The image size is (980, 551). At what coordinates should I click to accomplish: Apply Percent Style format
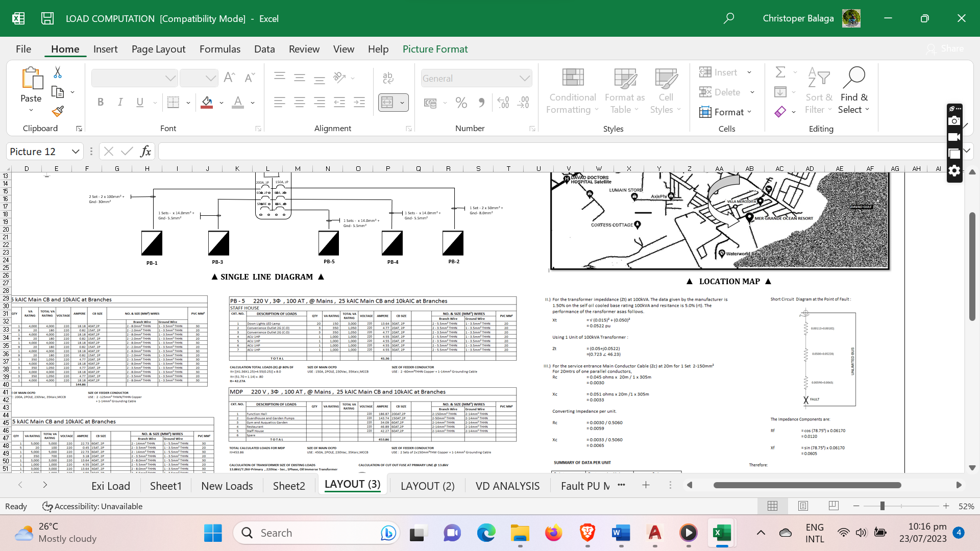tap(461, 103)
